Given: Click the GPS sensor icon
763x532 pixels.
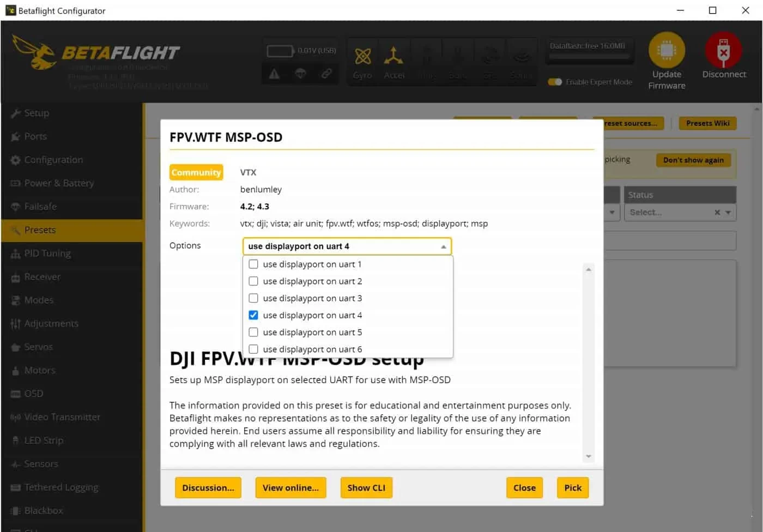Looking at the screenshot, I should (x=490, y=56).
